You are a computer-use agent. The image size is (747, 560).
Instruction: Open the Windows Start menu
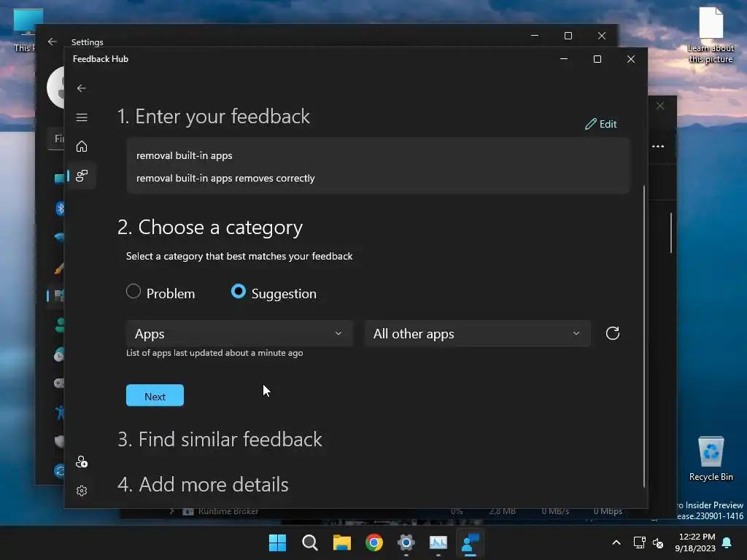(x=277, y=542)
